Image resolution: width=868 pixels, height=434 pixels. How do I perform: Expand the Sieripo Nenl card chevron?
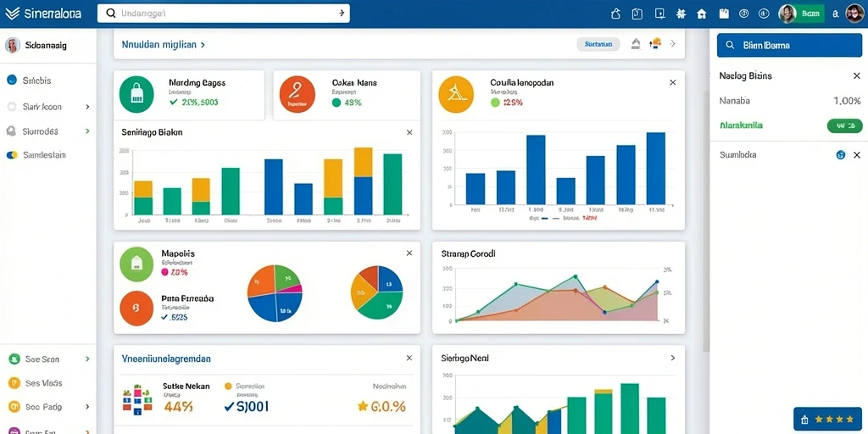pos(672,359)
